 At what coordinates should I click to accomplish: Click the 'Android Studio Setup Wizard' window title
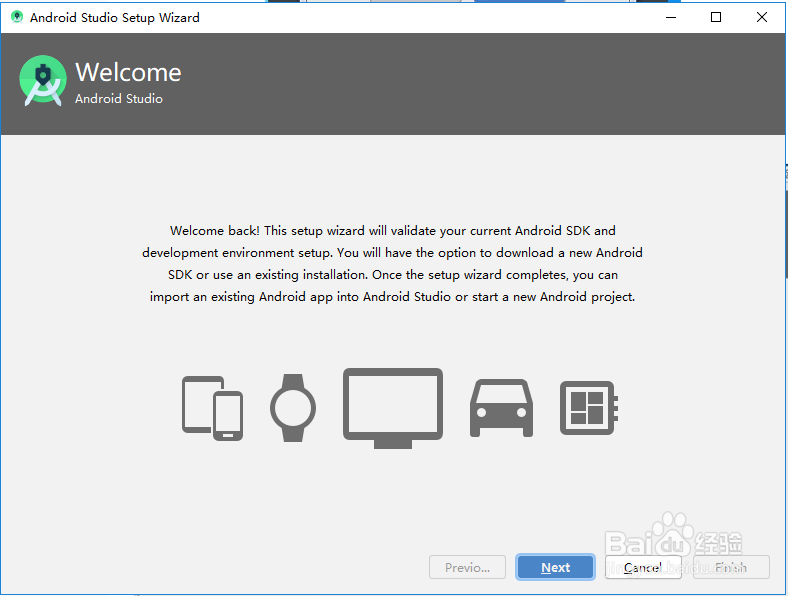click(115, 18)
